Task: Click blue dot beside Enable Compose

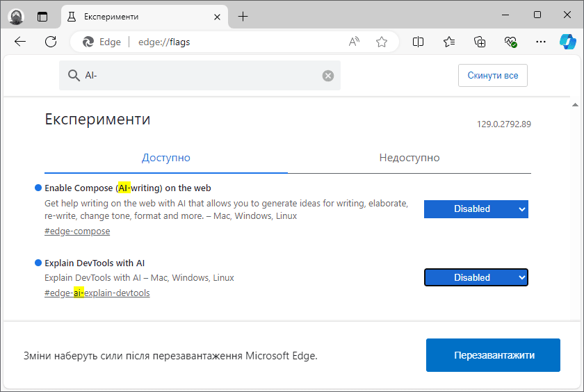Action: pyautogui.click(x=38, y=188)
